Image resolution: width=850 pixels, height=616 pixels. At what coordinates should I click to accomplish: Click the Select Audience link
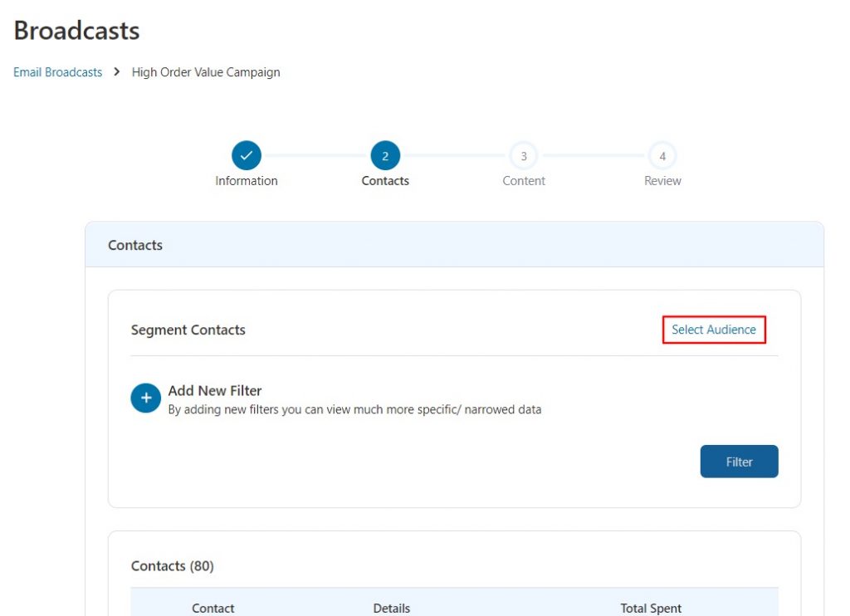click(714, 330)
